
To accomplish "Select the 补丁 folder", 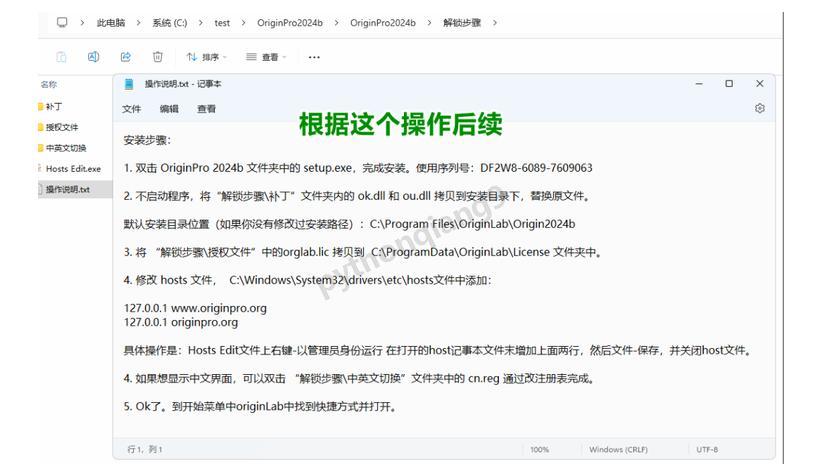I will coord(50,106).
